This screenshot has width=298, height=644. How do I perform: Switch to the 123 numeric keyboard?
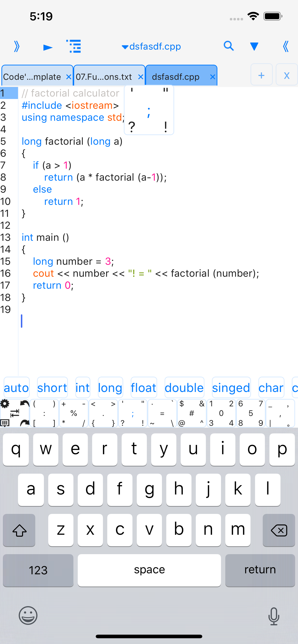coord(38,570)
